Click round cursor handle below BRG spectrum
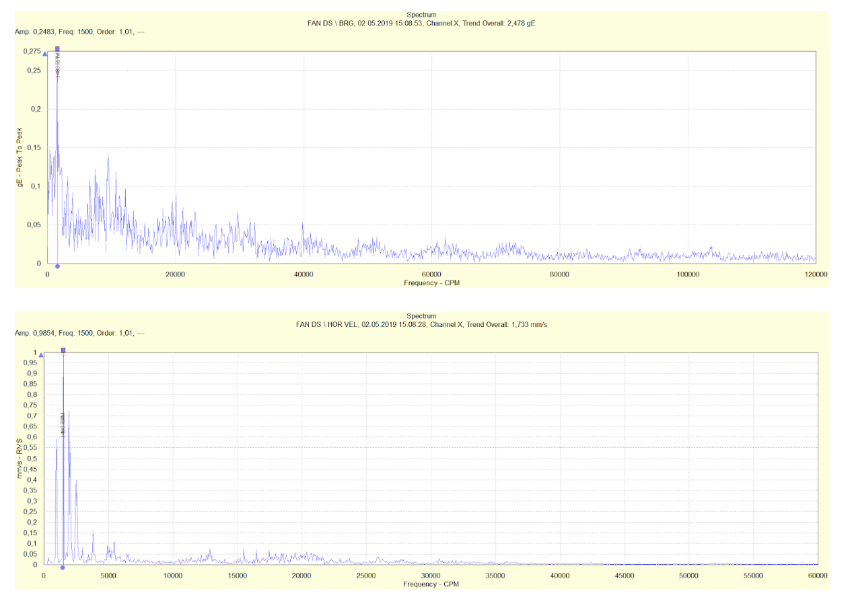Image resolution: width=852 pixels, height=616 pixels. tap(58, 266)
